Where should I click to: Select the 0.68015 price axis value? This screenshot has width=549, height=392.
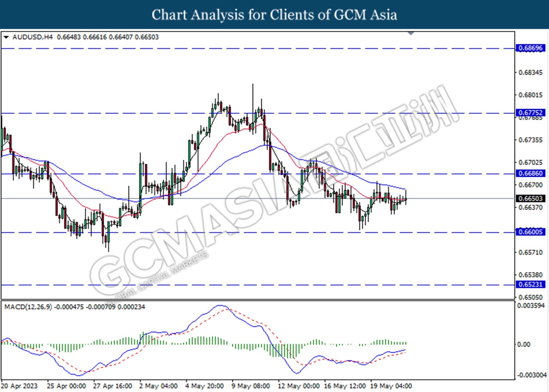[530, 95]
